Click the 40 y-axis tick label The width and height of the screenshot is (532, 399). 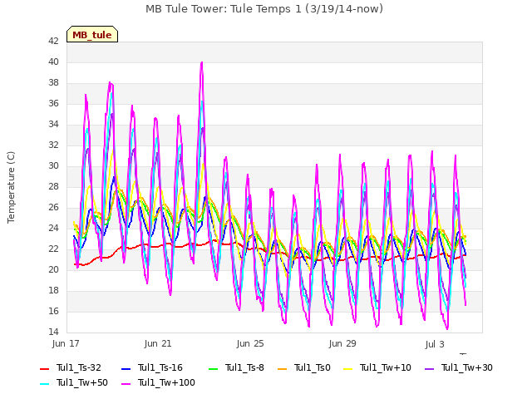[x=53, y=62]
